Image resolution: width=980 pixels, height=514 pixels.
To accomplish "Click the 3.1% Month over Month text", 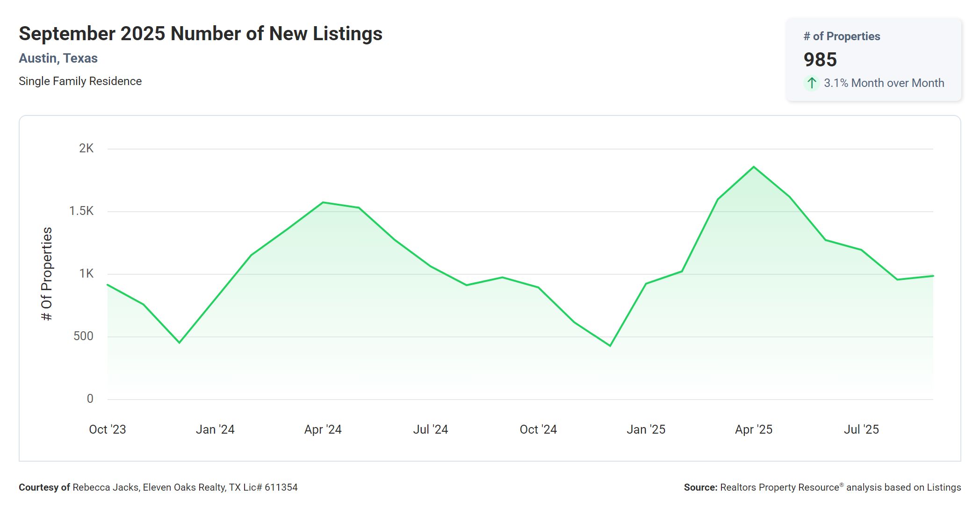I will pos(884,83).
